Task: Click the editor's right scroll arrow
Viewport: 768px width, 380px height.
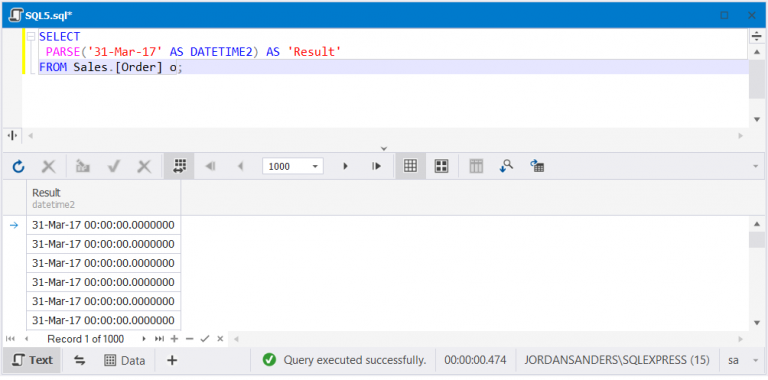Action: click(x=741, y=135)
